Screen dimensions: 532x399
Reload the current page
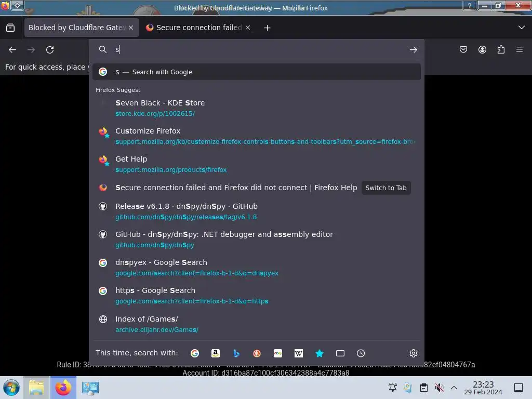click(x=50, y=50)
